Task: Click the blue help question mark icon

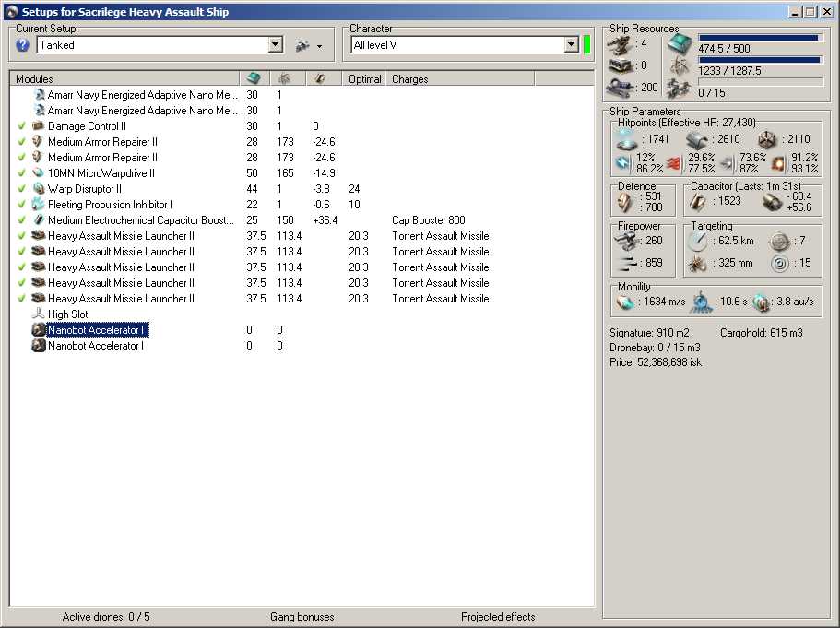Action: (22, 45)
